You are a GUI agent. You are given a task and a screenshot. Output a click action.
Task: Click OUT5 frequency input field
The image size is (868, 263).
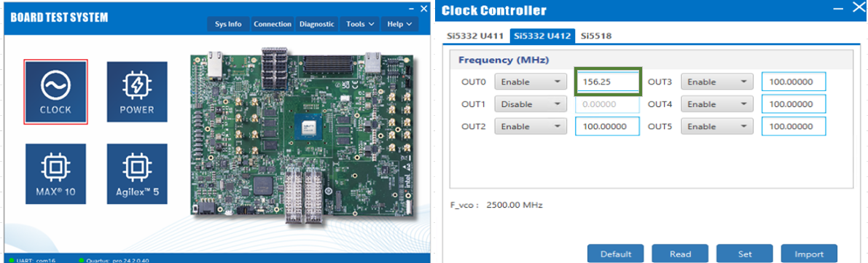coord(794,126)
